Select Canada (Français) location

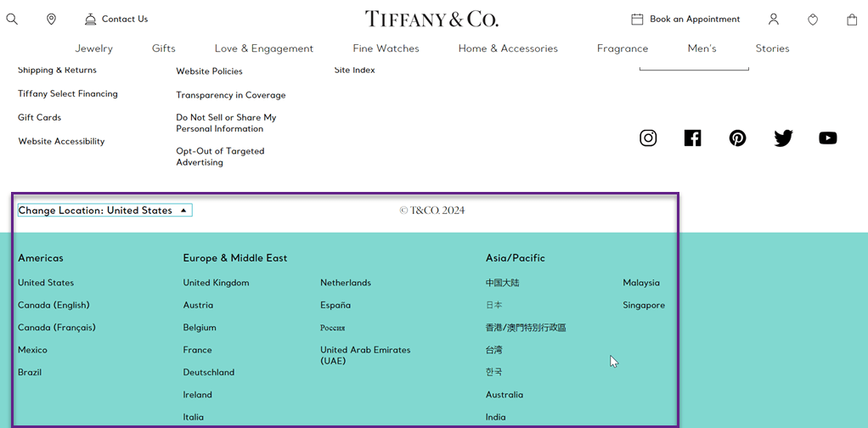click(x=56, y=328)
